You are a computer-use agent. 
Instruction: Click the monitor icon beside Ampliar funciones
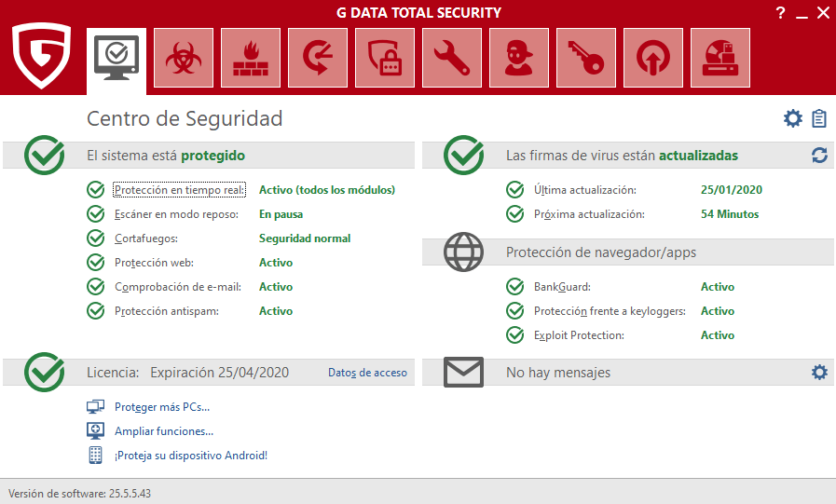point(95,431)
